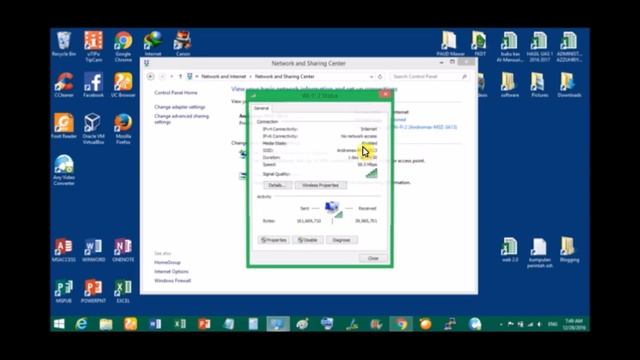Launch UC Browser from the desktop
Screen dimensions: 640x360
123,85
